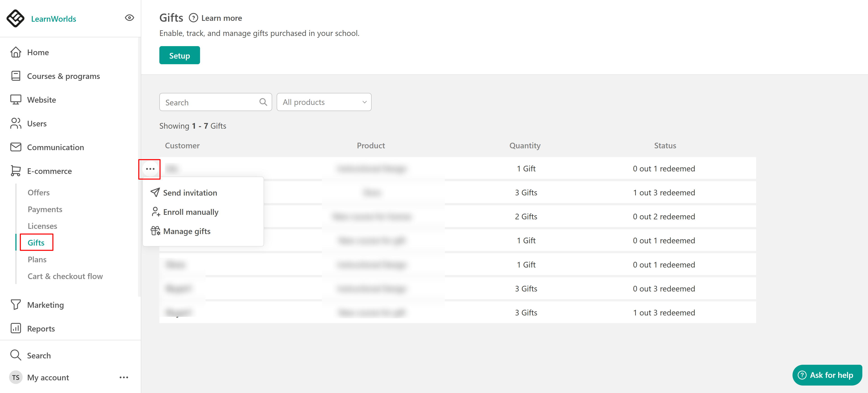Click the Learn more help icon

point(193,18)
